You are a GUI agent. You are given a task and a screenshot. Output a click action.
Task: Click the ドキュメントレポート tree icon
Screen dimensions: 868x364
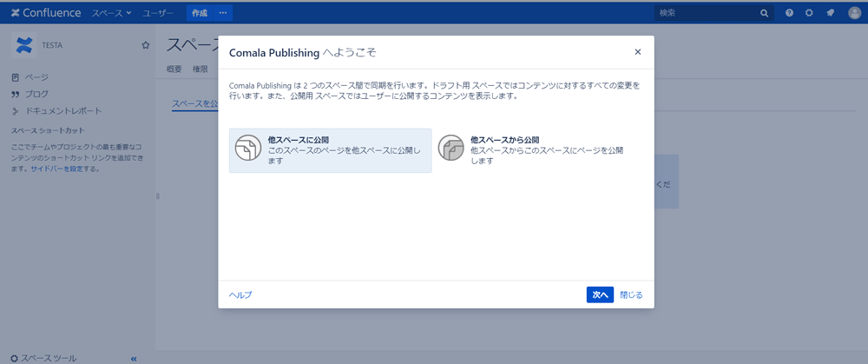click(x=16, y=111)
